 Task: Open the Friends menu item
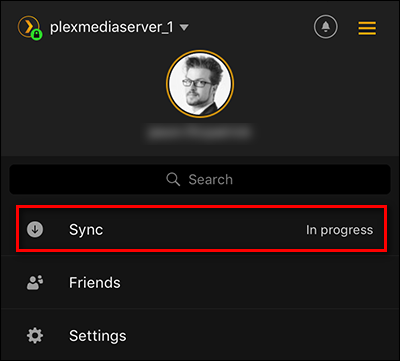tap(200, 282)
